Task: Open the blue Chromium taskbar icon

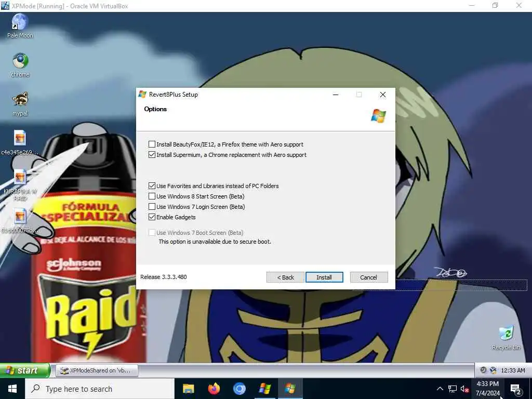Action: pos(239,389)
